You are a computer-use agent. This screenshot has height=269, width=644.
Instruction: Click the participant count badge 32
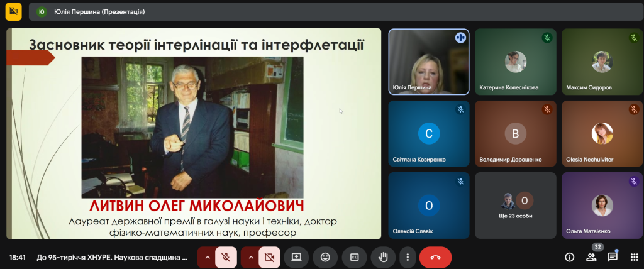(x=597, y=247)
